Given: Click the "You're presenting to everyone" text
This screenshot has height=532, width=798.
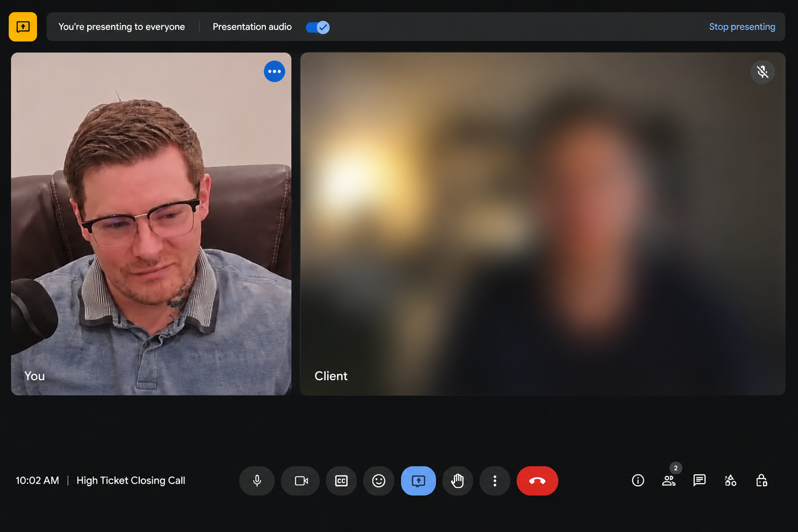Looking at the screenshot, I should coord(122,26).
